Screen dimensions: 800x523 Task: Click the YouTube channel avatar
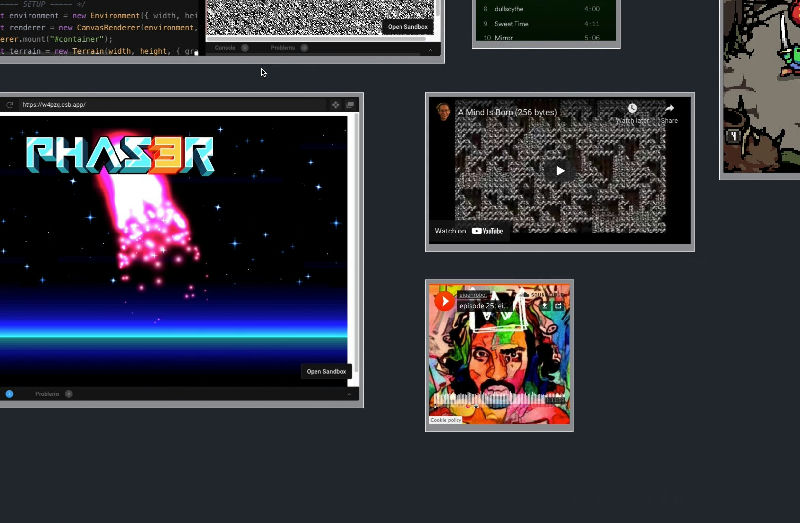tap(443, 111)
